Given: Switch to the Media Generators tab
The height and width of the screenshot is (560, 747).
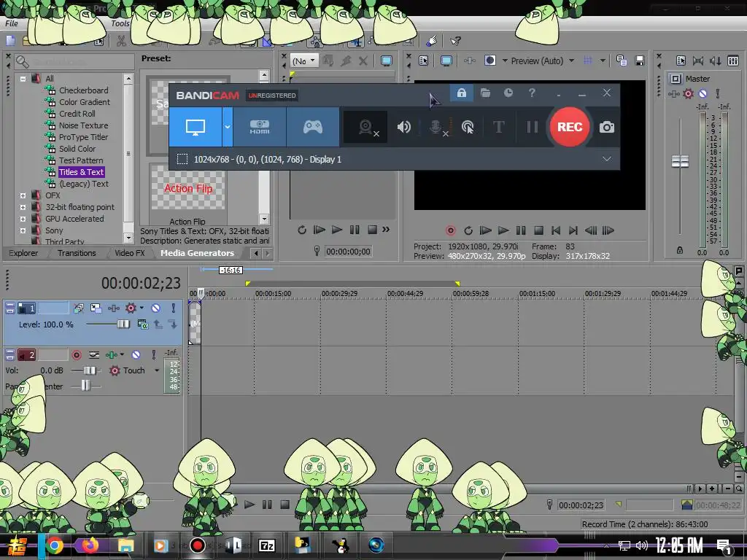Looking at the screenshot, I should [x=197, y=253].
